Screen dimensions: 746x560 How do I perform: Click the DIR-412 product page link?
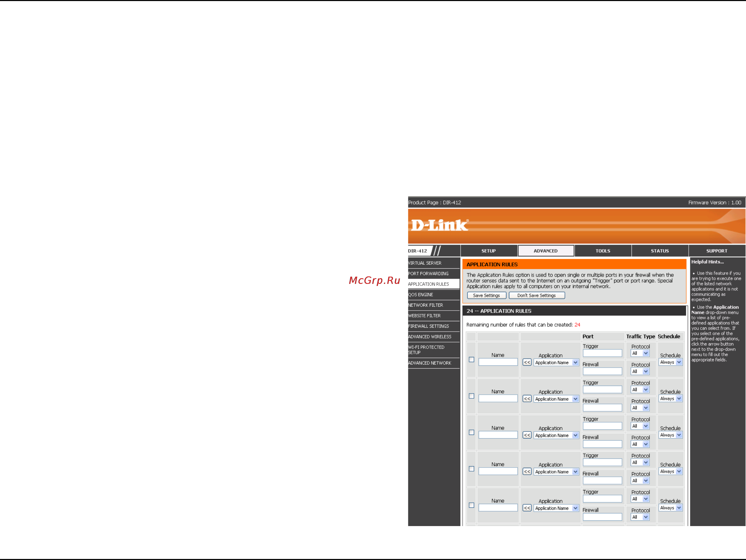click(x=452, y=203)
